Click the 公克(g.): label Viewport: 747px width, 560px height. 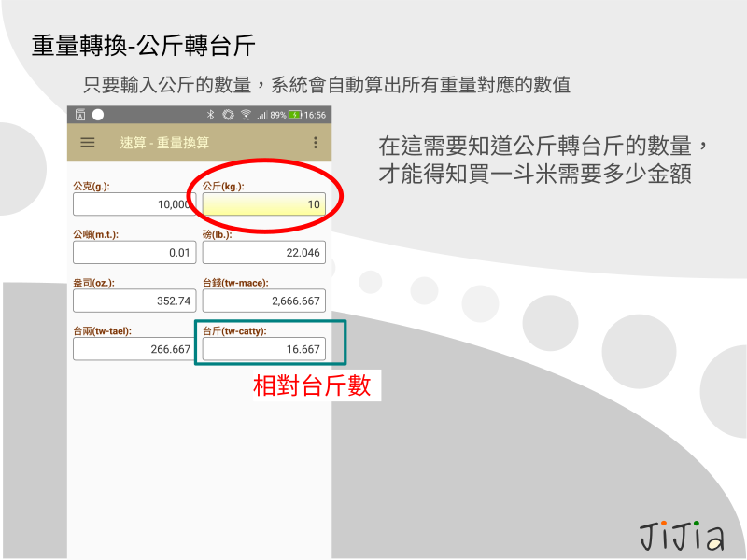tap(92, 186)
